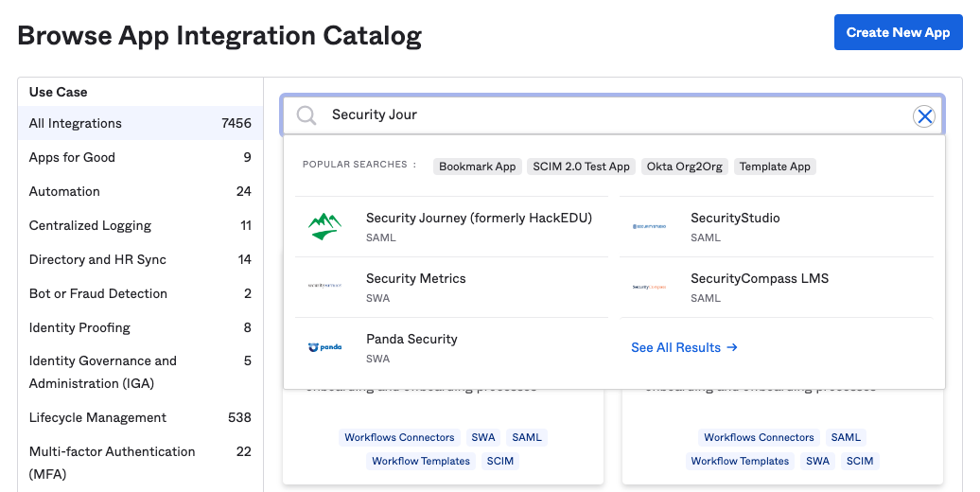This screenshot has width=980, height=492.
Task: Click SAML tag on right card
Action: pos(846,438)
